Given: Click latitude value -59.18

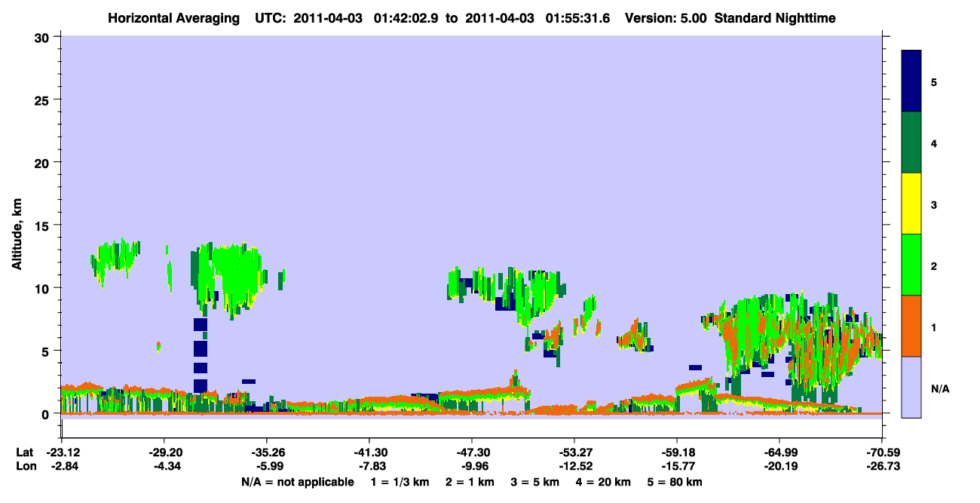Looking at the screenshot, I should pos(677,452).
